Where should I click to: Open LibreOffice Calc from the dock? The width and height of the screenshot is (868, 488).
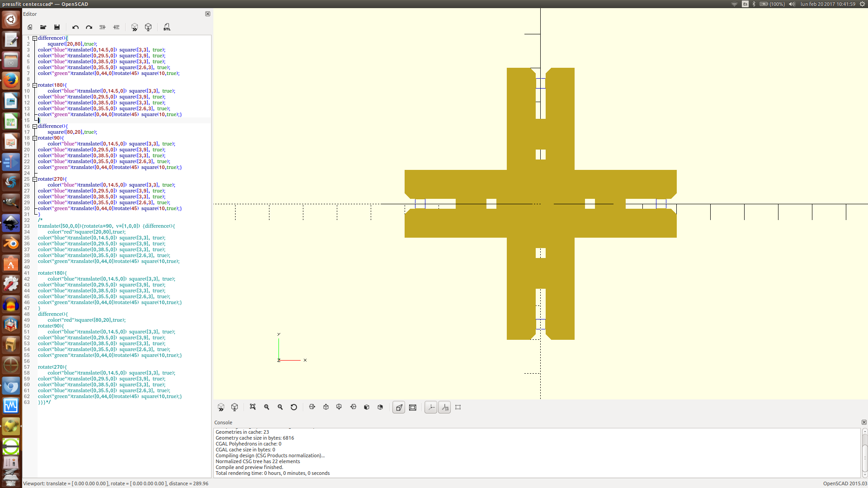(11, 122)
